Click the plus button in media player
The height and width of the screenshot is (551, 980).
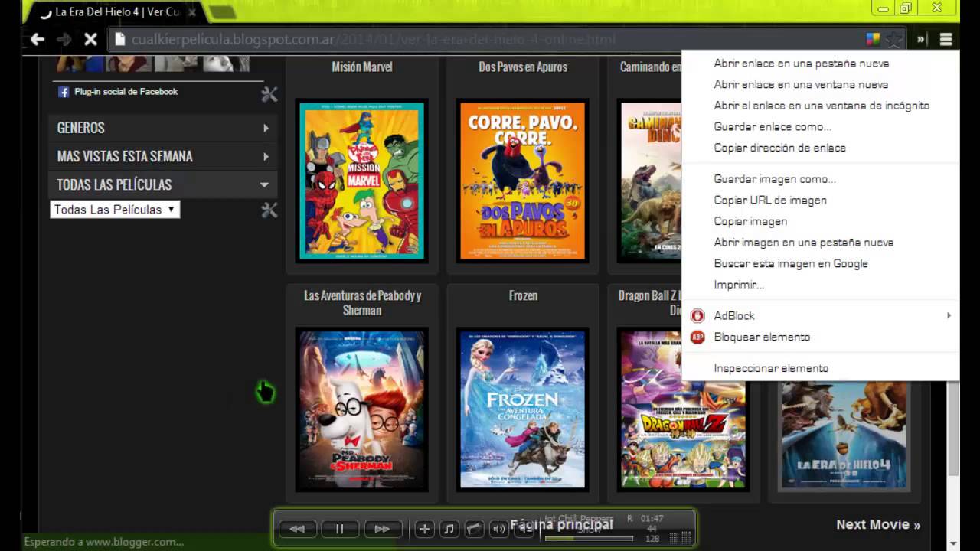[425, 528]
